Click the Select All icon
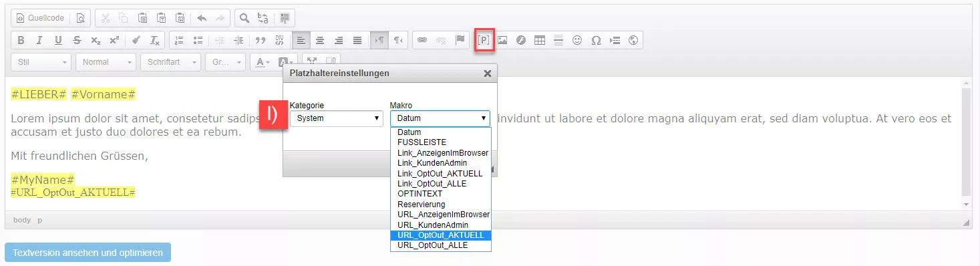This screenshot has width=980, height=266. (x=285, y=18)
